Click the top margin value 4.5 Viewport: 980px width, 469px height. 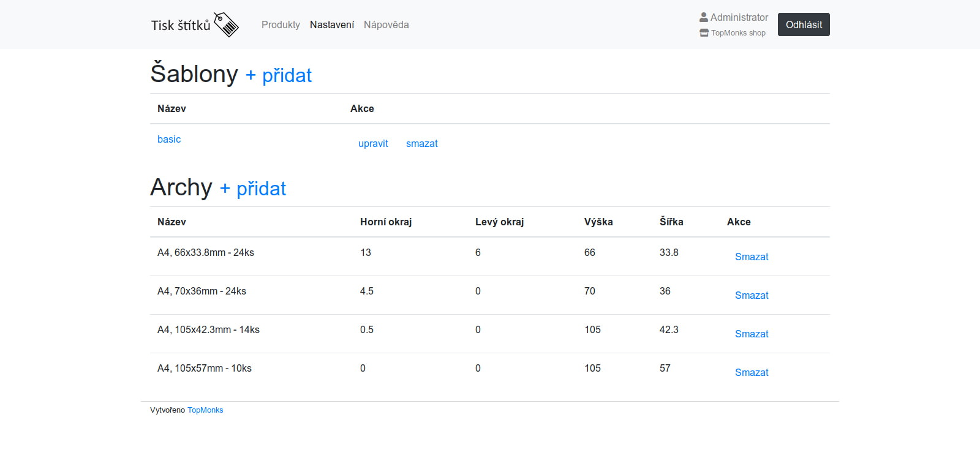point(367,291)
